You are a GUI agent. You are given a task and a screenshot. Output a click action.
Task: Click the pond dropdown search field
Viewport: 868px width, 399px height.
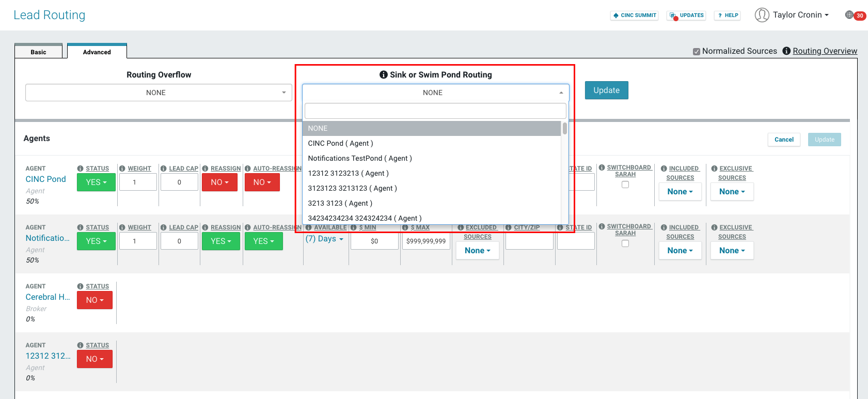point(435,111)
